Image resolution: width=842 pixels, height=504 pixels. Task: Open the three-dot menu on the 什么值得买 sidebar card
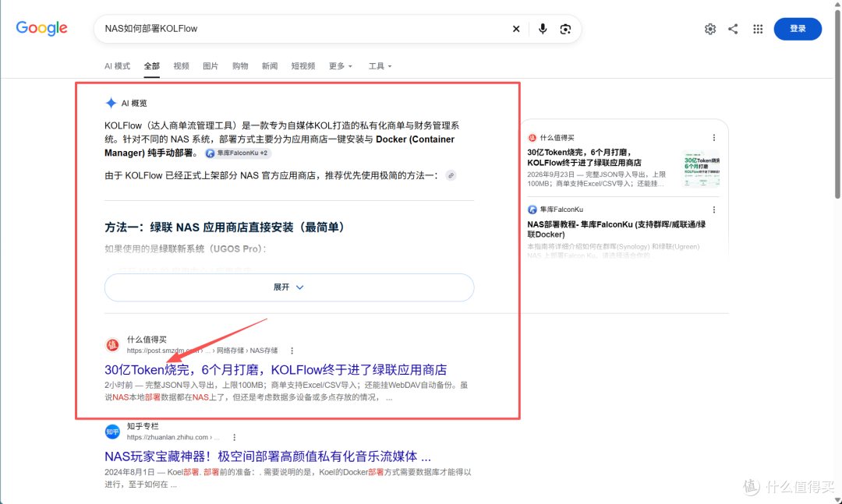[x=713, y=138]
